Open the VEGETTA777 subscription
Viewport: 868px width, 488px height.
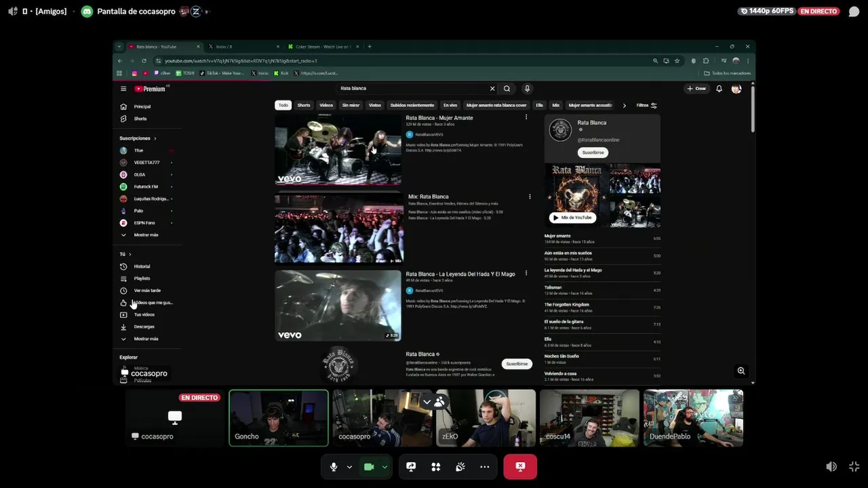146,163
